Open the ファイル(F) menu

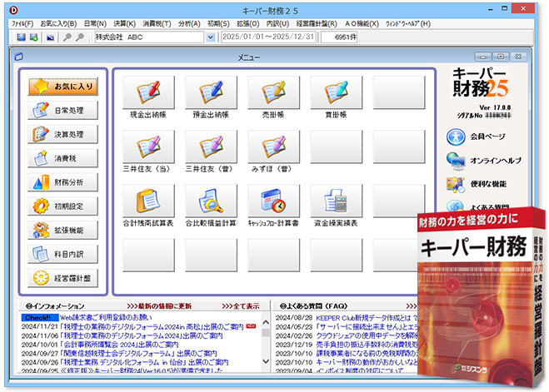(22, 24)
